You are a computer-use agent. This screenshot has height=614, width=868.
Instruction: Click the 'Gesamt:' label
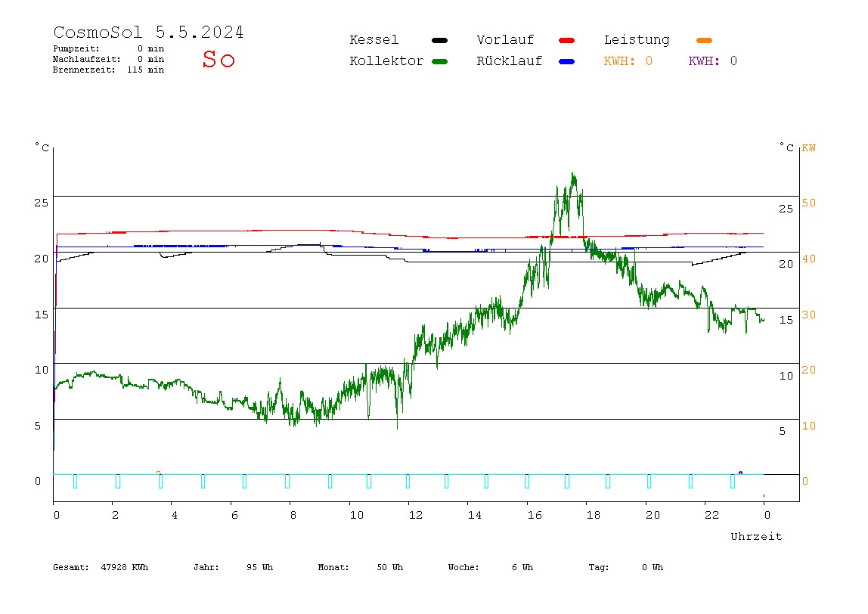coord(71,567)
